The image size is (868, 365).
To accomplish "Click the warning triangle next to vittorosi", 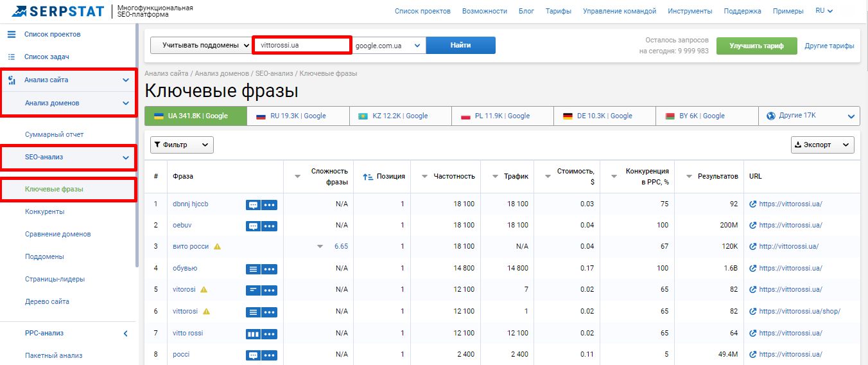I will click(x=207, y=312).
